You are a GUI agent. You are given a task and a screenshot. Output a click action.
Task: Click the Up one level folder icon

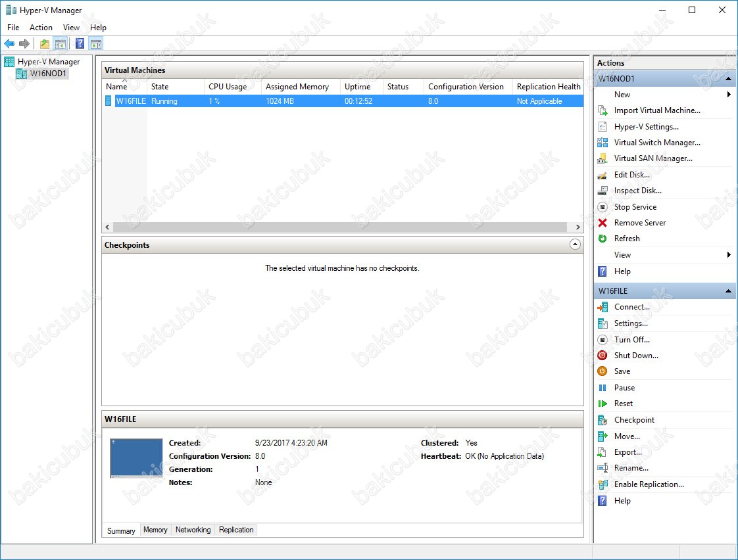(x=45, y=44)
